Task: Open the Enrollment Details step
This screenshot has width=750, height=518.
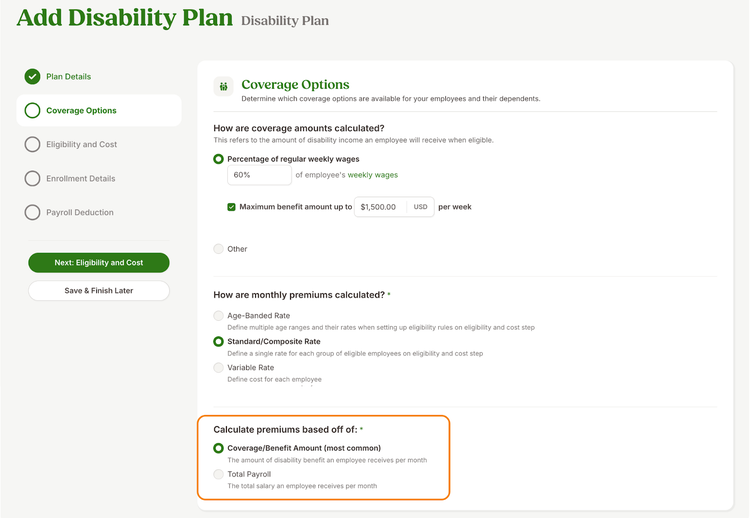Action: tap(81, 178)
